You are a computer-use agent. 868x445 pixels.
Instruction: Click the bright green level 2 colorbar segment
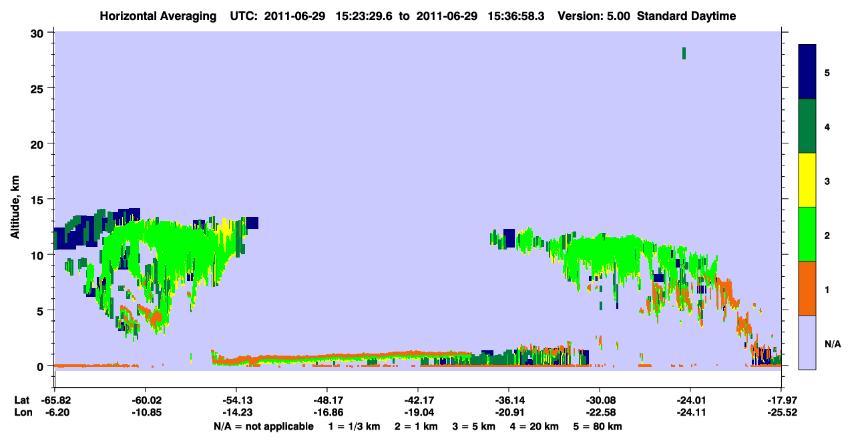[807, 234]
